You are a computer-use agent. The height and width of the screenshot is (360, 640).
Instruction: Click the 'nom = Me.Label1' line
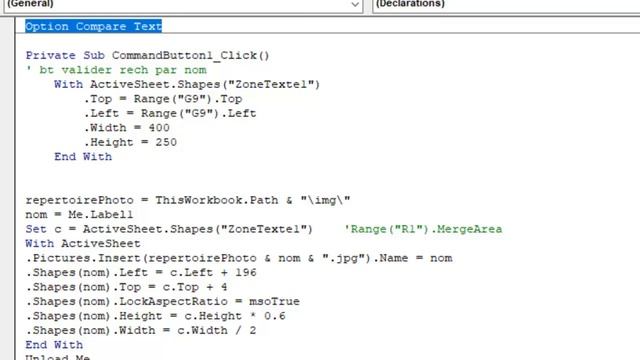[79, 214]
